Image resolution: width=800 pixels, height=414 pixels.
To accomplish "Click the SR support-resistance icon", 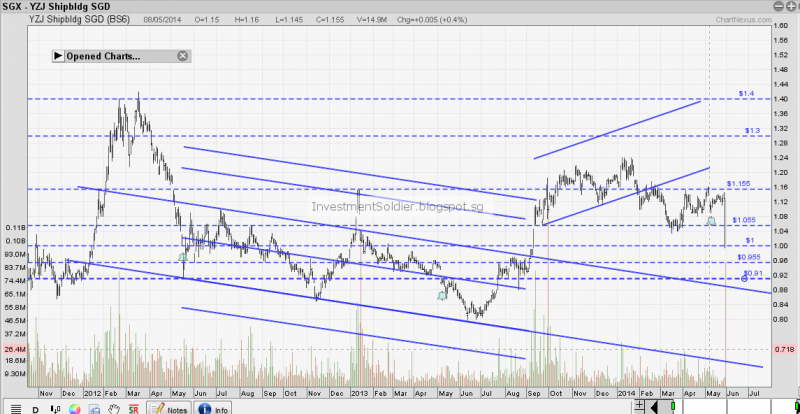I will point(133,408).
